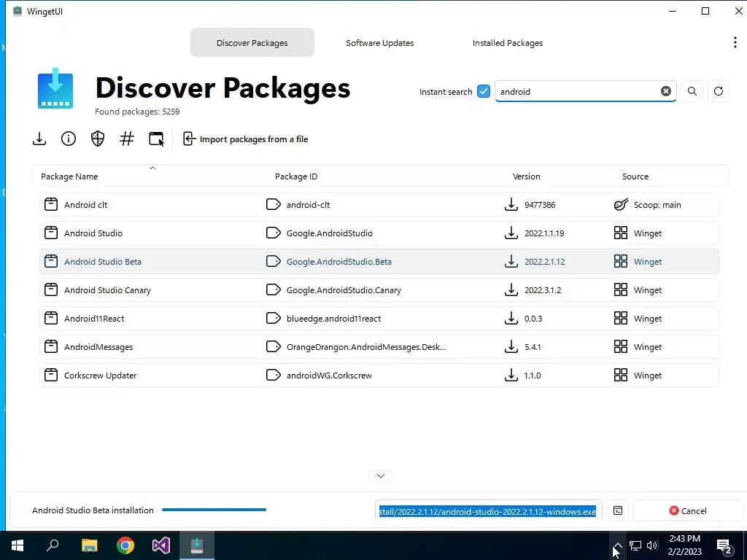Switch to Software Updates tab
This screenshot has height=560, width=747.
379,43
